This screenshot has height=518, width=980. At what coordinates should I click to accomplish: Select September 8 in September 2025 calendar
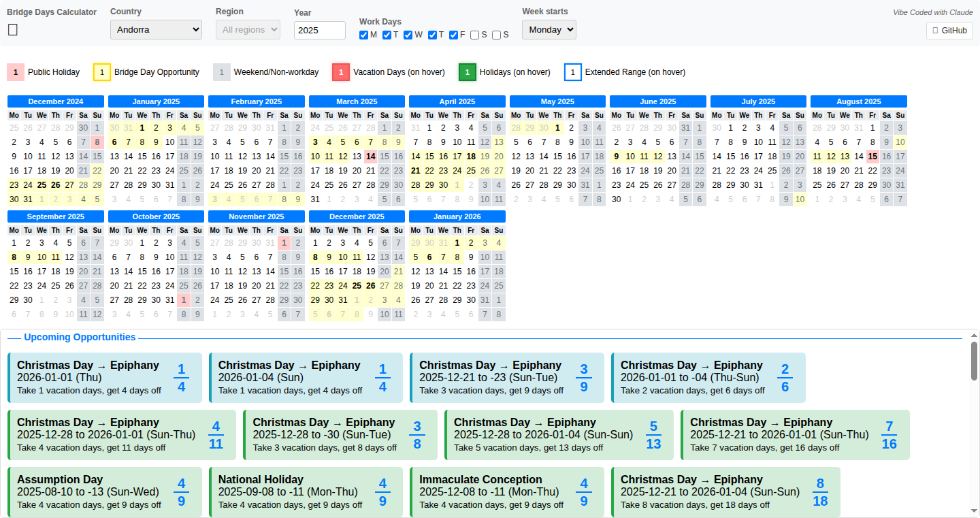14,257
